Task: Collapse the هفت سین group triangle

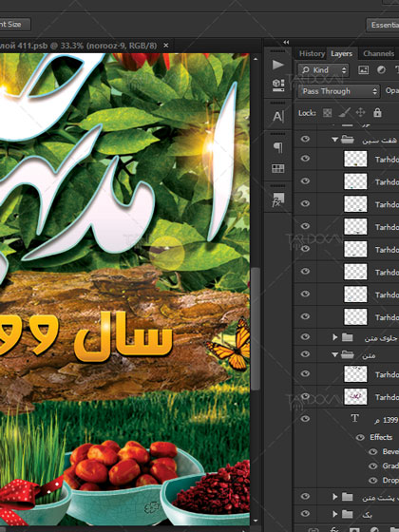Action: tap(334, 140)
